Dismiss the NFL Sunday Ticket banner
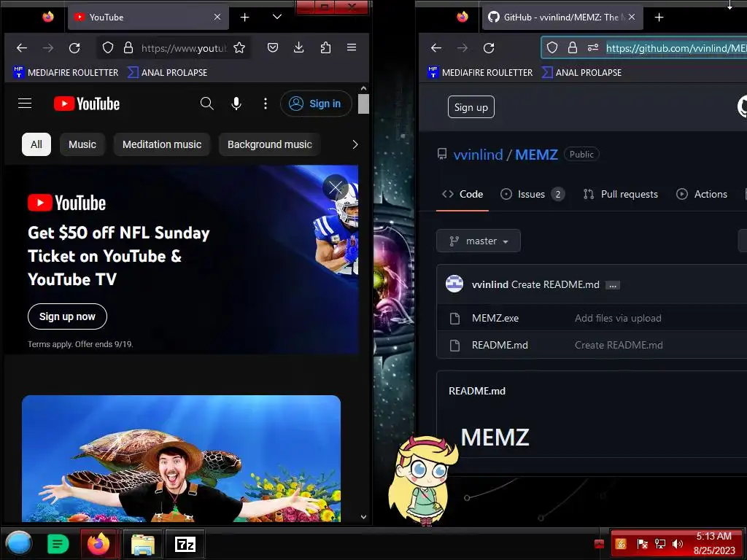Screen dimensions: 747x560 coord(336,188)
